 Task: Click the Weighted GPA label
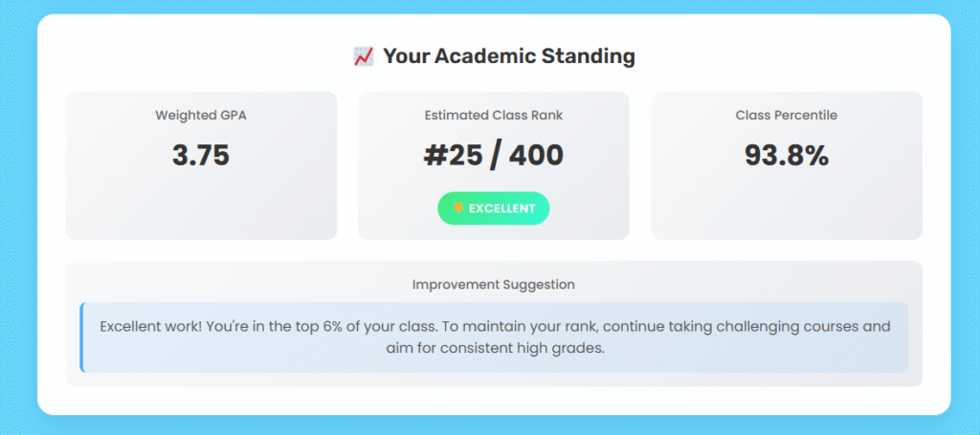201,116
